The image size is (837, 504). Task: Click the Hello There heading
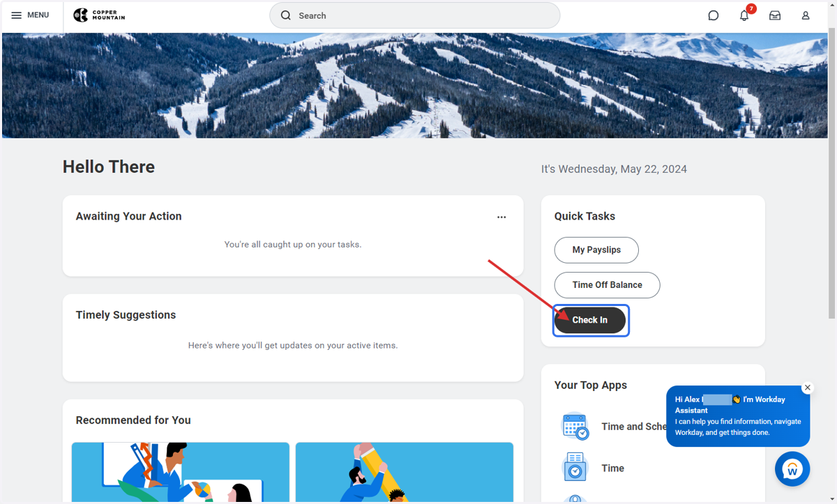109,167
